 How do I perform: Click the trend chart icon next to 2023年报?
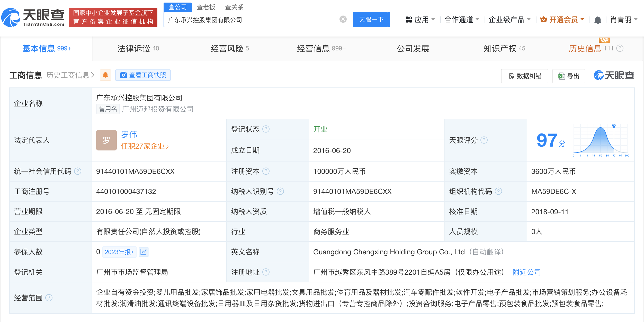(x=144, y=252)
